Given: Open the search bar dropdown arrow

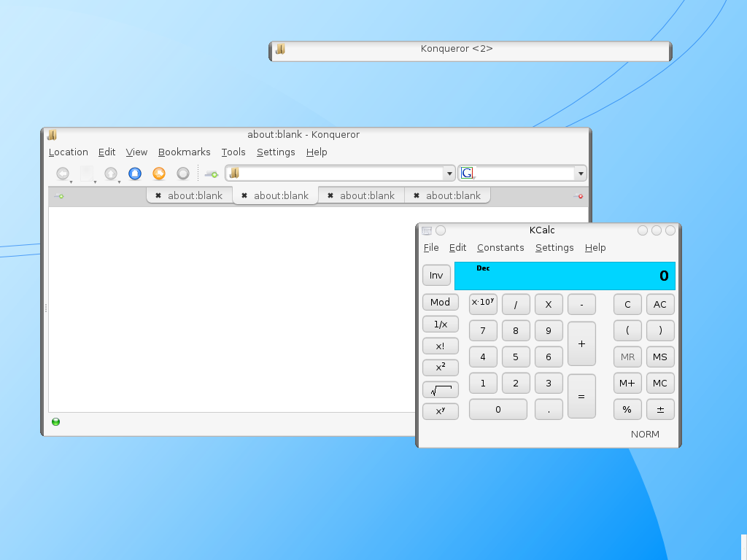Looking at the screenshot, I should click(x=581, y=174).
